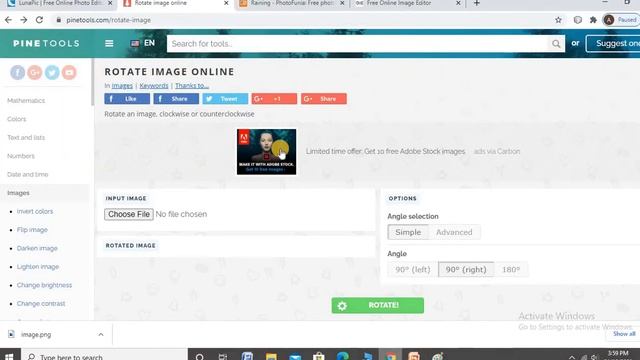This screenshot has width=640, height=360.
Task: Focus the Search for tools field
Action: coord(359,44)
